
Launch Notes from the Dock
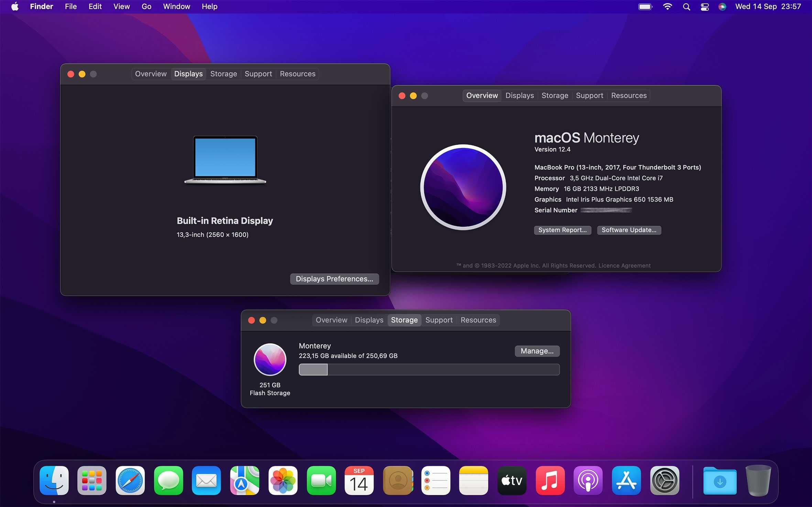pyautogui.click(x=473, y=480)
